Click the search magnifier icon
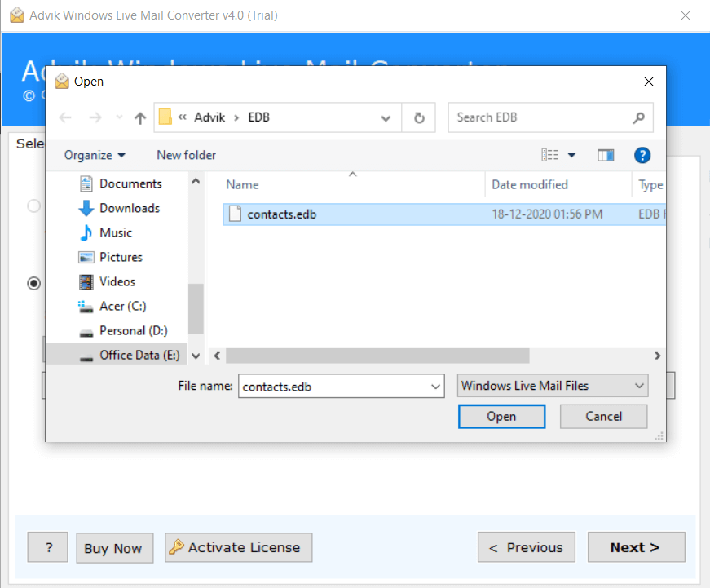Viewport: 710px width, 588px height. pos(638,117)
